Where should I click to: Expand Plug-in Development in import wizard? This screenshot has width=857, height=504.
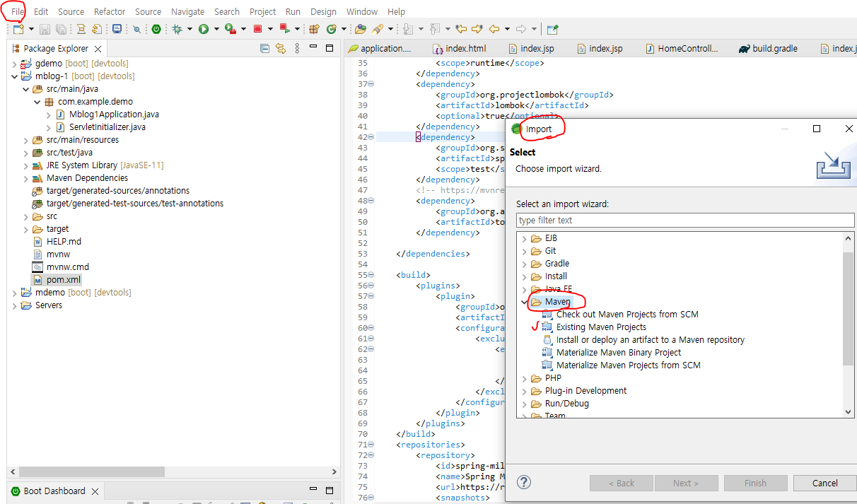(525, 391)
